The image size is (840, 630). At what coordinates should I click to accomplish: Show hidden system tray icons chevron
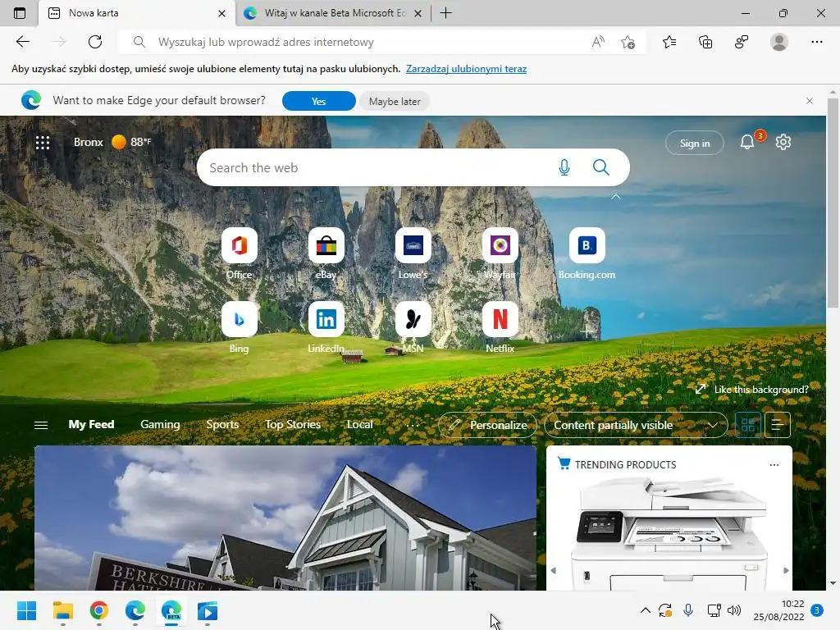coord(645,610)
